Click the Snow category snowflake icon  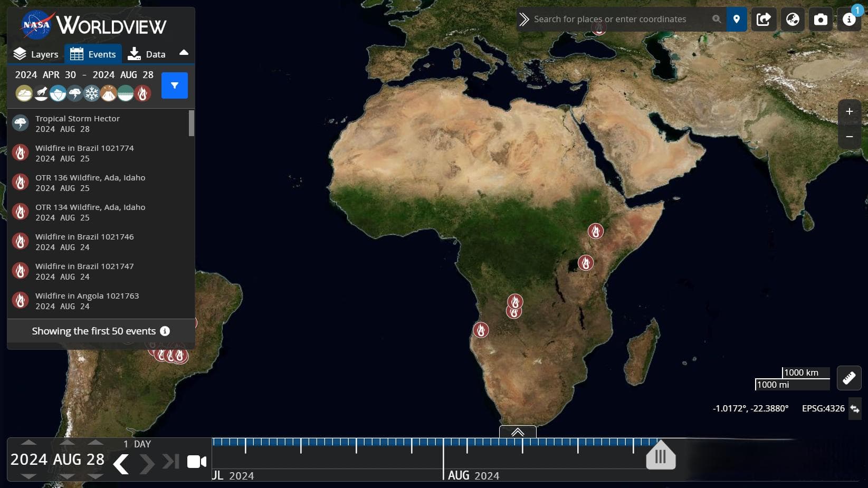point(92,93)
